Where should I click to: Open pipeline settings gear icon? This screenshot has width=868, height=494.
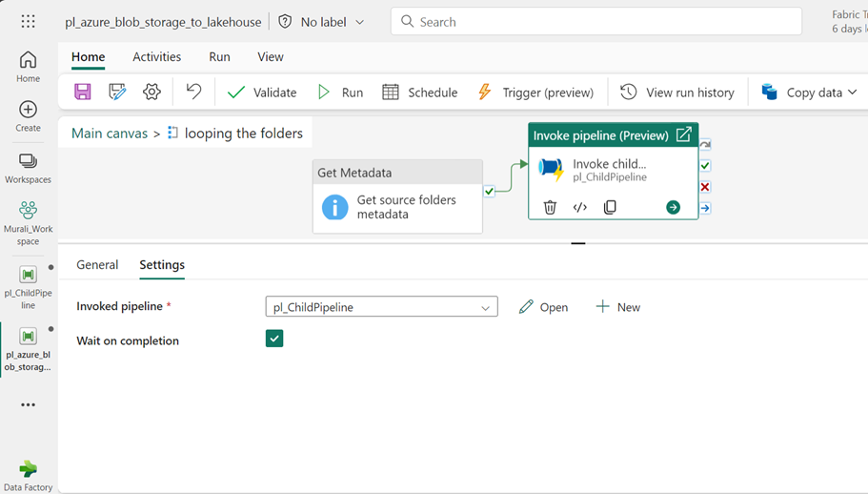click(151, 92)
